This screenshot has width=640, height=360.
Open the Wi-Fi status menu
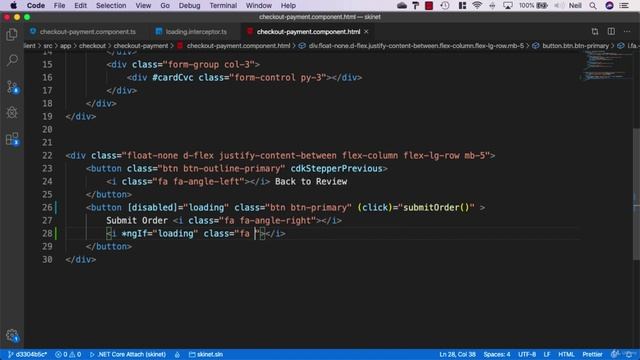click(x=477, y=5)
